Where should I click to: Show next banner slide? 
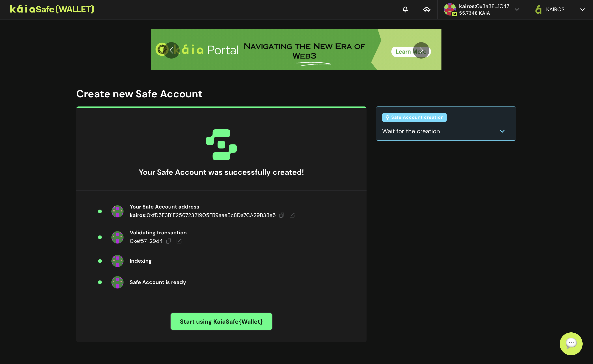click(421, 50)
